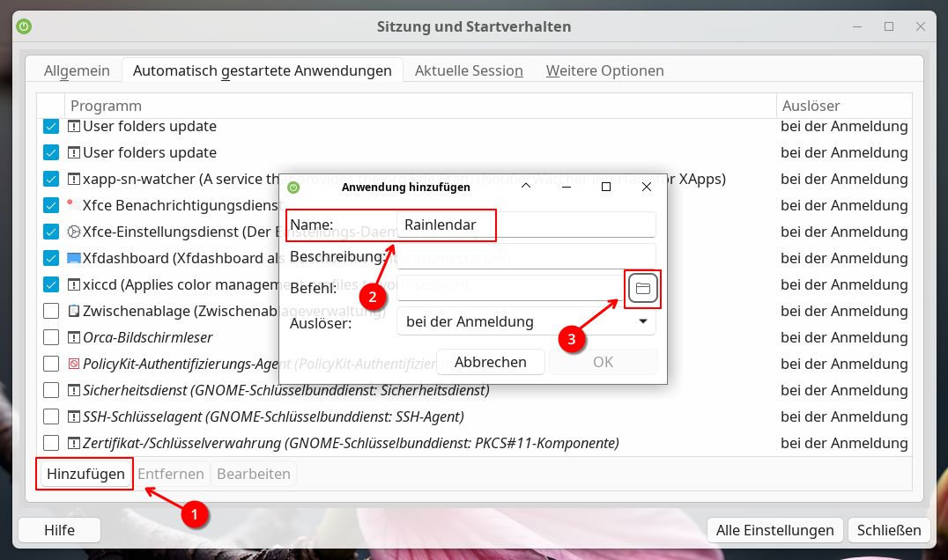This screenshot has width=948, height=560.
Task: Click the Zwischenablage clipboard icon
Action: 74,311
